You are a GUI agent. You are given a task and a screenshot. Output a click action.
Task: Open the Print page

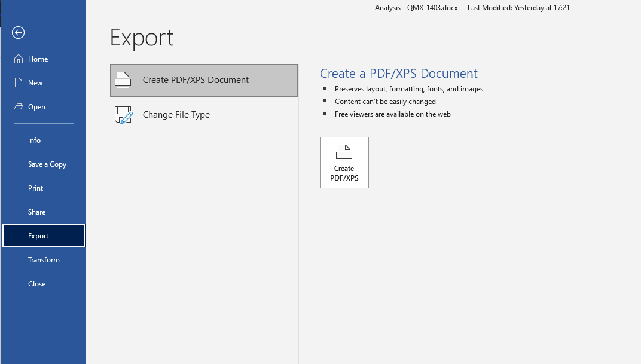coord(43,188)
